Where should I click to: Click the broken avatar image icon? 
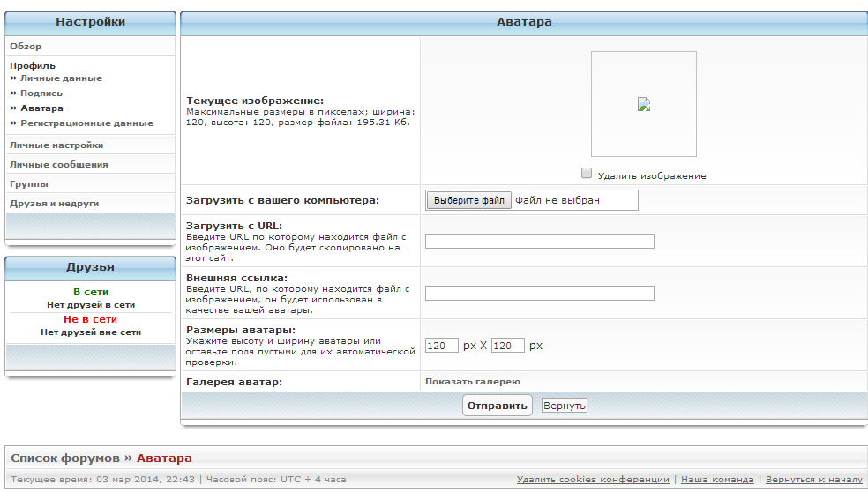tap(643, 104)
